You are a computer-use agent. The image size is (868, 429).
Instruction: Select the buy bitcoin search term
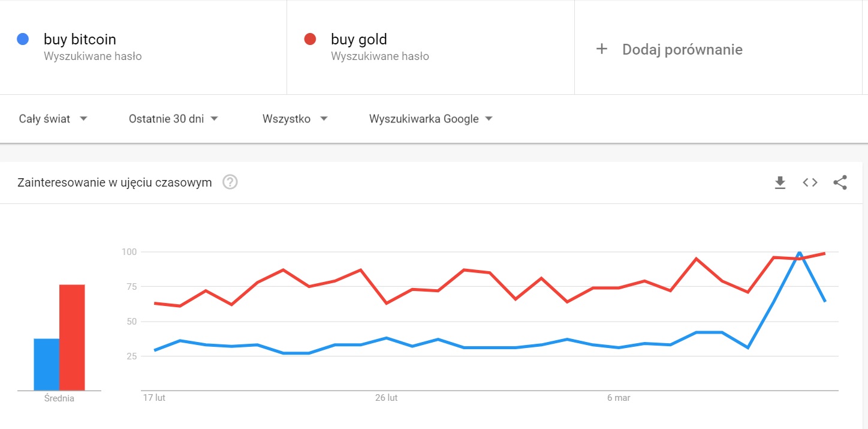80,40
